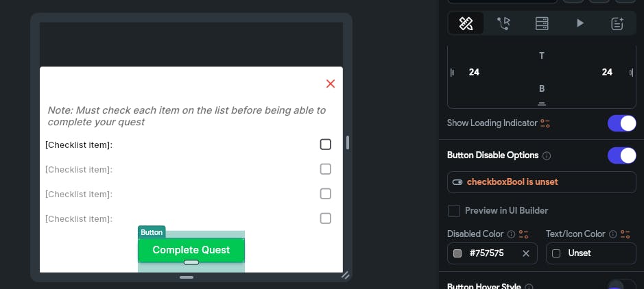Open the Animations play icon tab
The image size is (644, 289).
[580, 23]
